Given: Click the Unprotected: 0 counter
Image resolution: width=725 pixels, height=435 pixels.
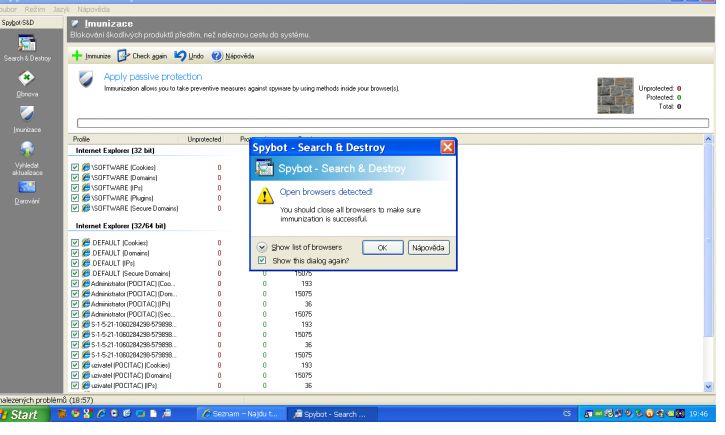Looking at the screenshot, I should (660, 88).
